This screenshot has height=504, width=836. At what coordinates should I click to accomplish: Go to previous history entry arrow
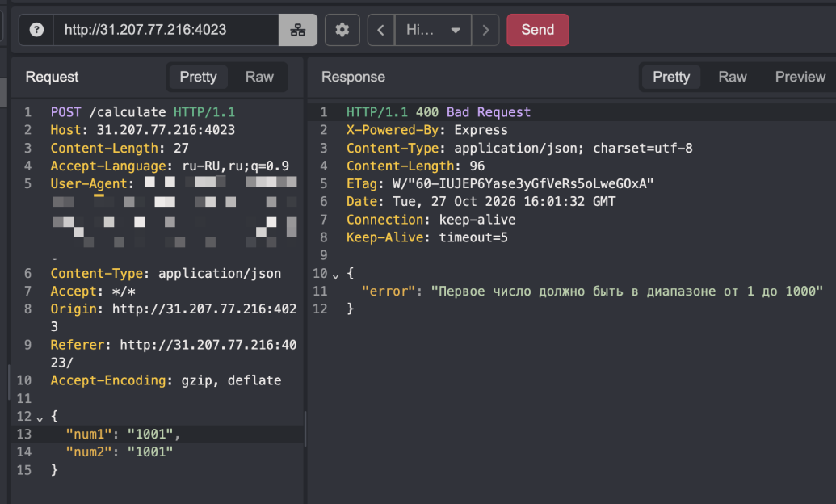380,30
